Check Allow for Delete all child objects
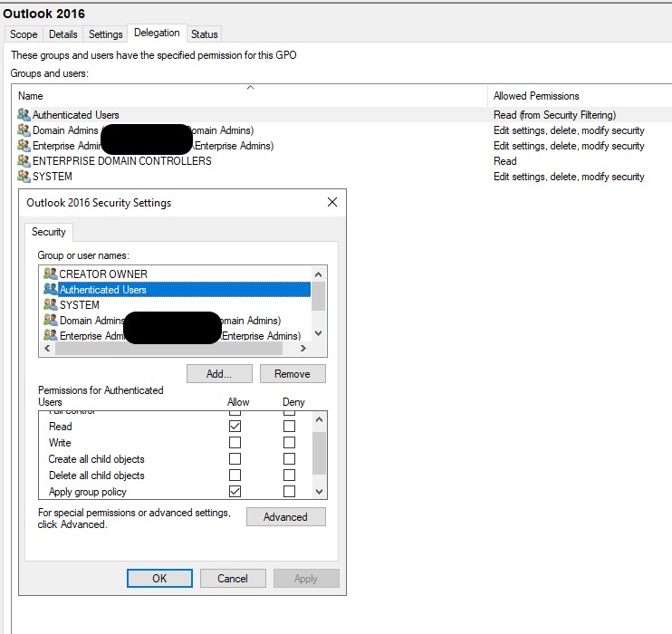 point(235,475)
